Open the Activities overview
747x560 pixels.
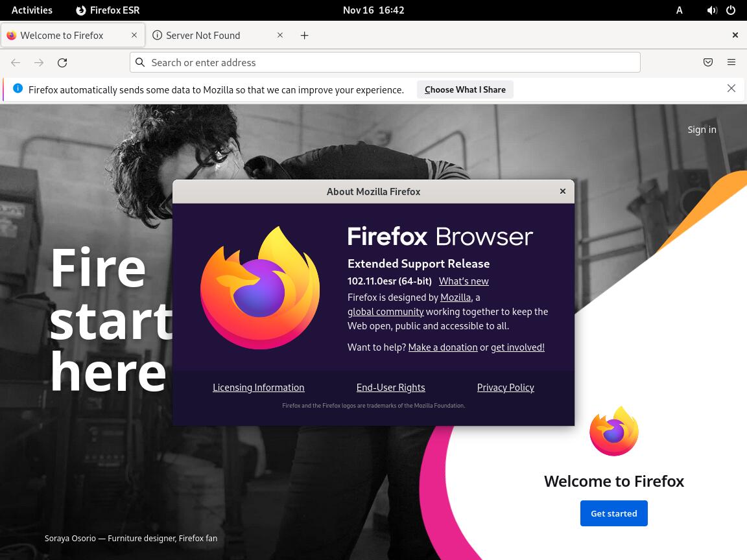tap(32, 10)
